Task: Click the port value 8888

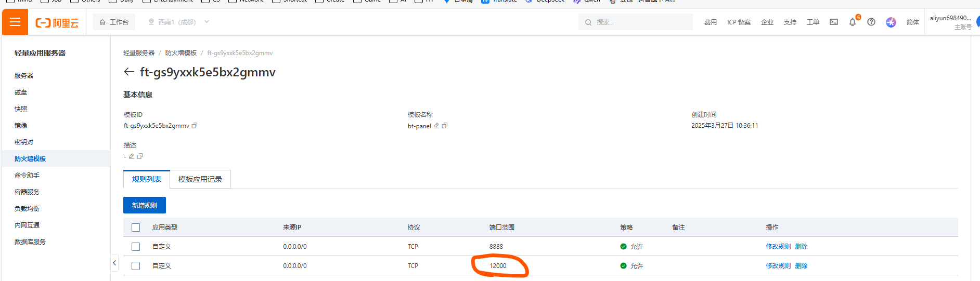Action: click(496, 247)
